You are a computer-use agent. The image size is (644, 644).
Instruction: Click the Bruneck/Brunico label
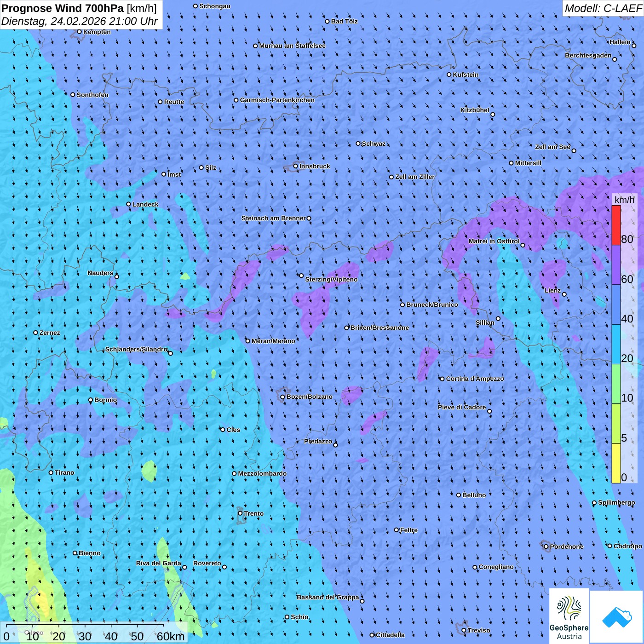pyautogui.click(x=432, y=305)
